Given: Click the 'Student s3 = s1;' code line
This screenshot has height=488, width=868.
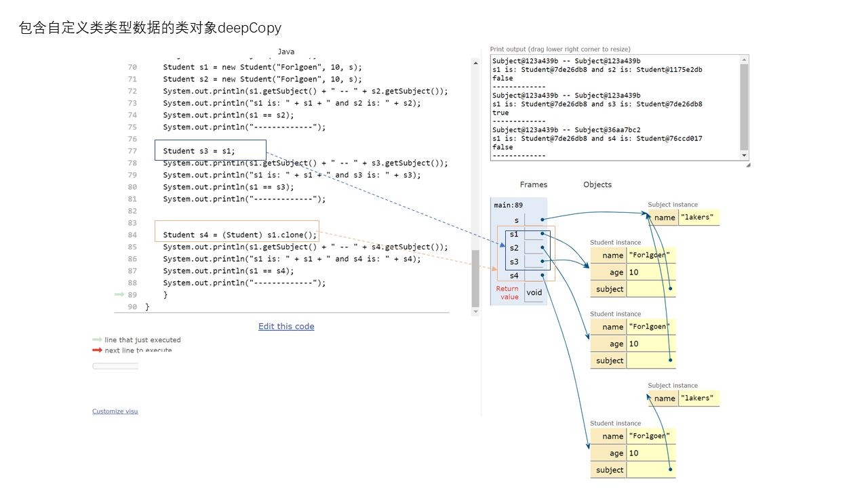Looking at the screenshot, I should tap(199, 151).
